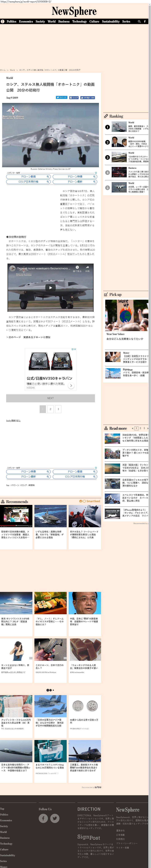Open the Culture nav item
The image size is (151, 868).
(x=94, y=22)
